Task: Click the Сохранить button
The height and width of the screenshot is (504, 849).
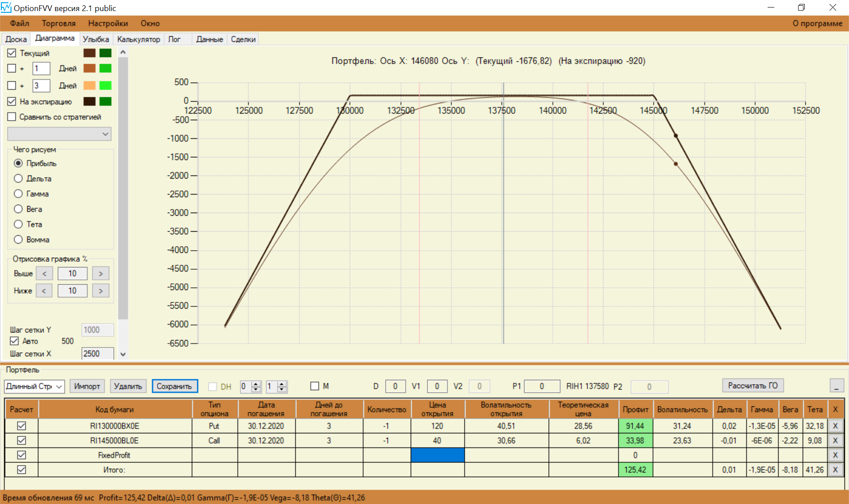Action: click(174, 386)
